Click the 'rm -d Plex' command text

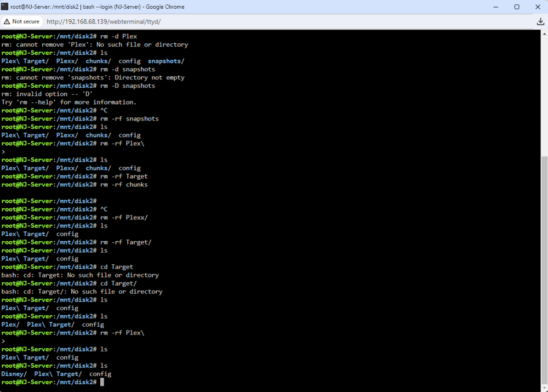click(x=118, y=36)
